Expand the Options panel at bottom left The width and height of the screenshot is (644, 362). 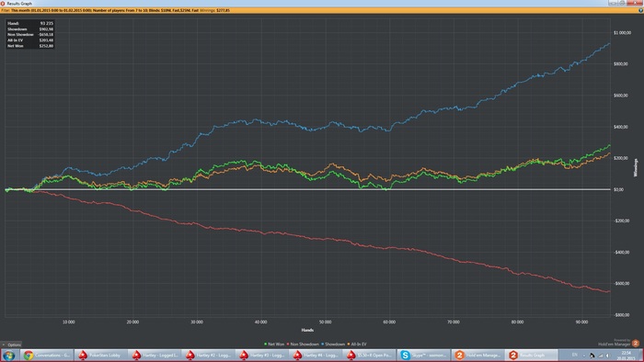pos(11,345)
